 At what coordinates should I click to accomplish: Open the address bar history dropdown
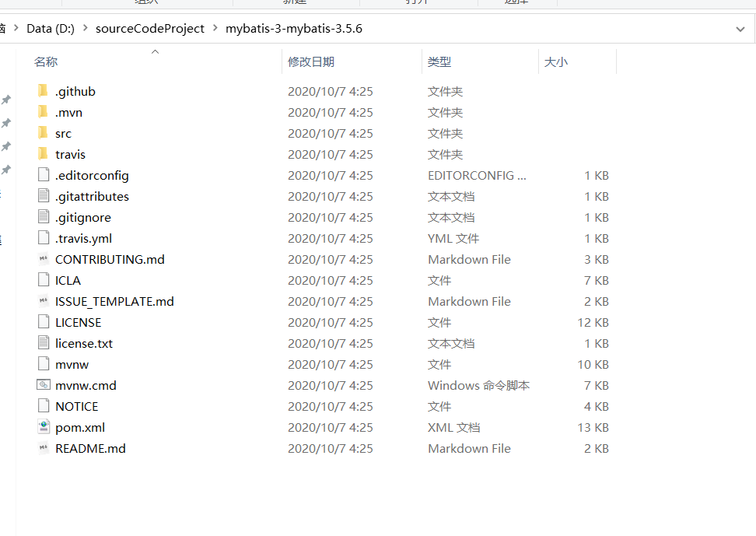point(740,29)
